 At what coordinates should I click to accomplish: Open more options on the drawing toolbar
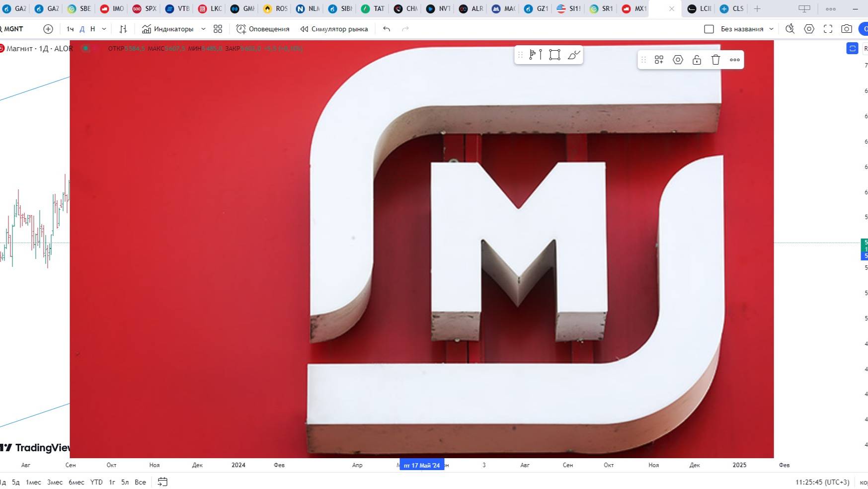coord(735,60)
